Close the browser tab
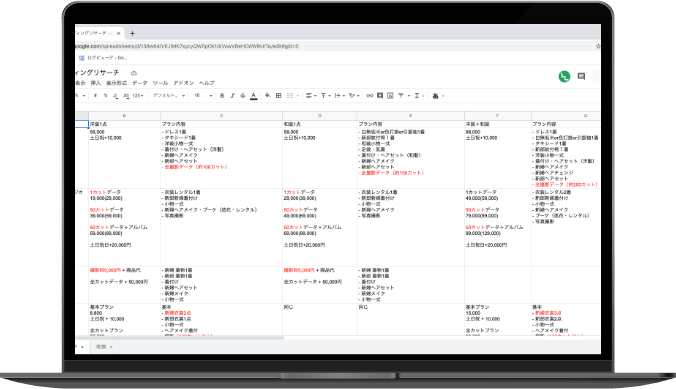This screenshot has width=676, height=389. (119, 33)
